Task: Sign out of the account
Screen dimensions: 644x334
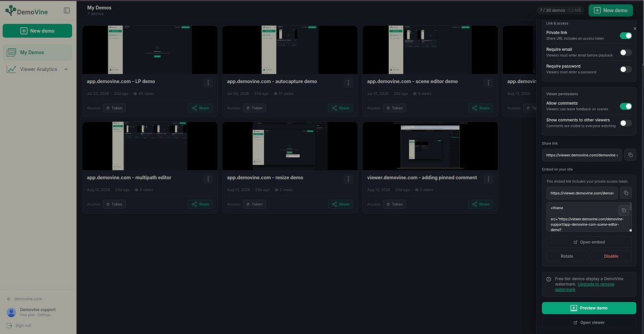Action: (19, 325)
